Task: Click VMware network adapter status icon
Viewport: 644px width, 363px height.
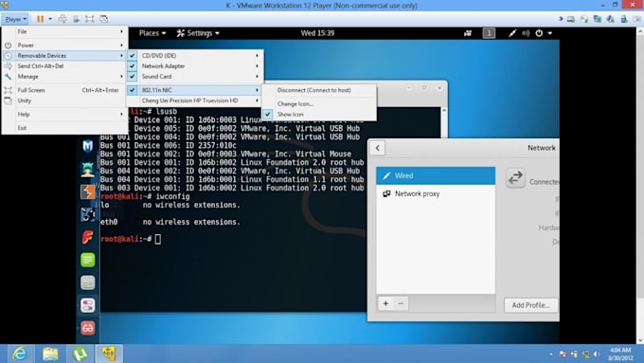Action: point(598,19)
